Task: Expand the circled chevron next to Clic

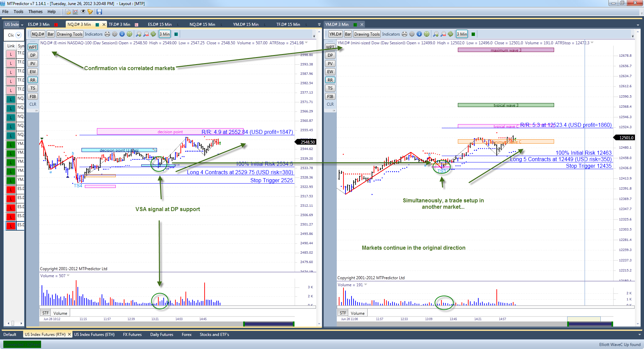Action: coord(18,35)
